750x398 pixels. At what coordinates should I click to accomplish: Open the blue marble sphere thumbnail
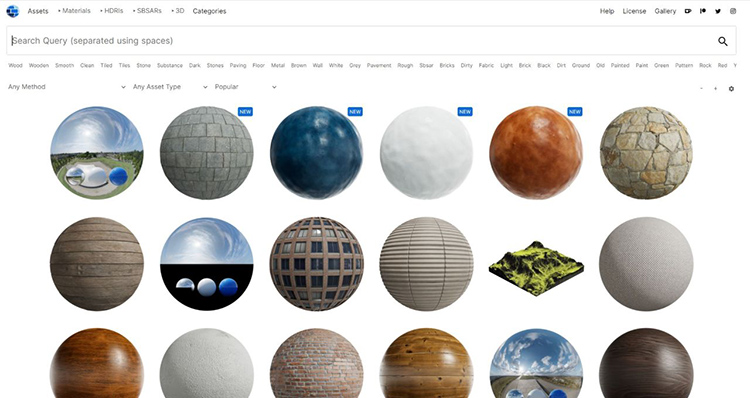[317, 153]
